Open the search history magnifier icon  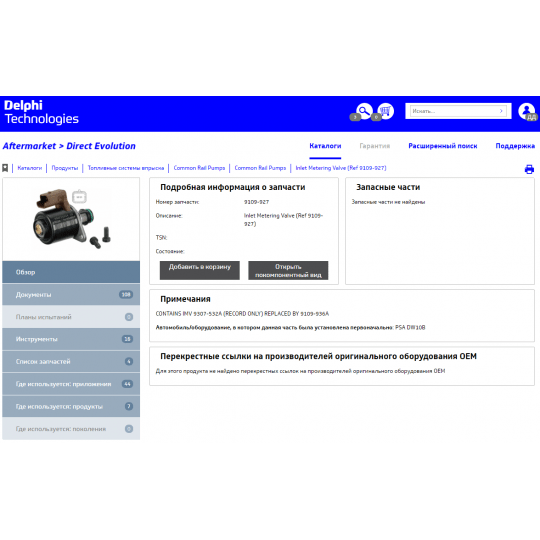click(x=364, y=111)
